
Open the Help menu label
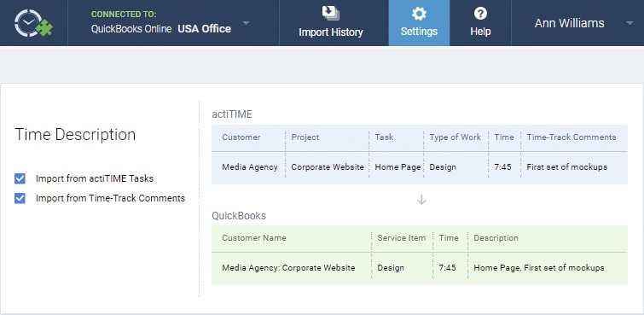(480, 32)
